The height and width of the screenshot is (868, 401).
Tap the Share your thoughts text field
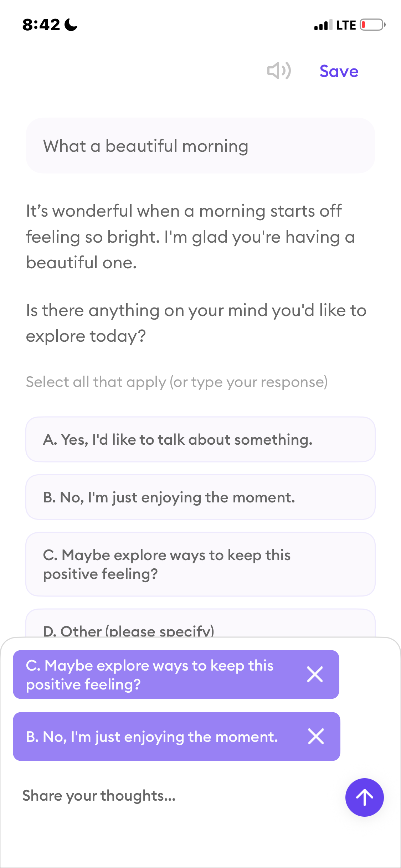178,796
